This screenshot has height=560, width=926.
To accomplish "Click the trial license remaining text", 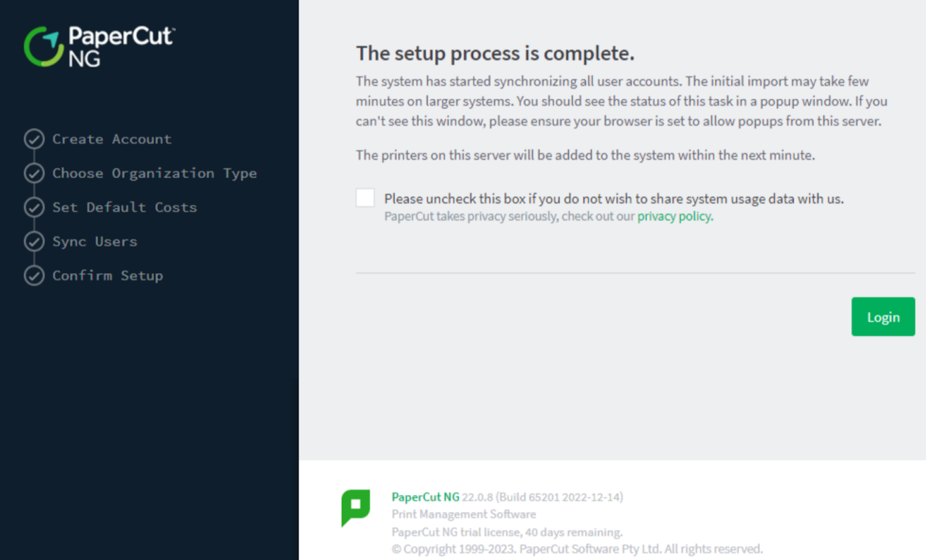I will (x=506, y=532).
